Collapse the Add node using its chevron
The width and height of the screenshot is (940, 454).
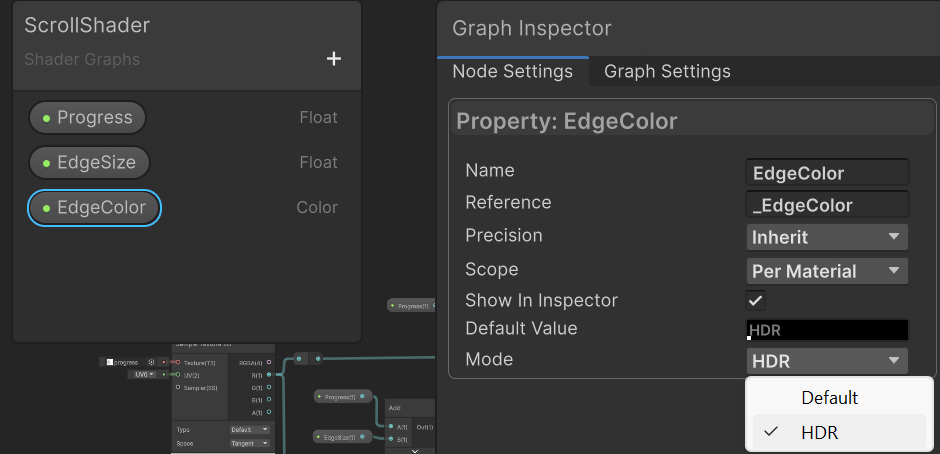(415, 451)
